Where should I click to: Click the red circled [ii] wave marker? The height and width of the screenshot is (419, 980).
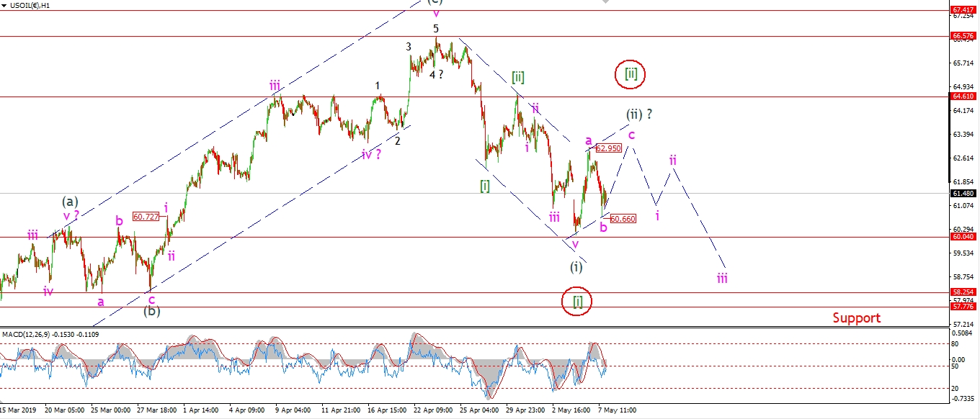(x=630, y=73)
